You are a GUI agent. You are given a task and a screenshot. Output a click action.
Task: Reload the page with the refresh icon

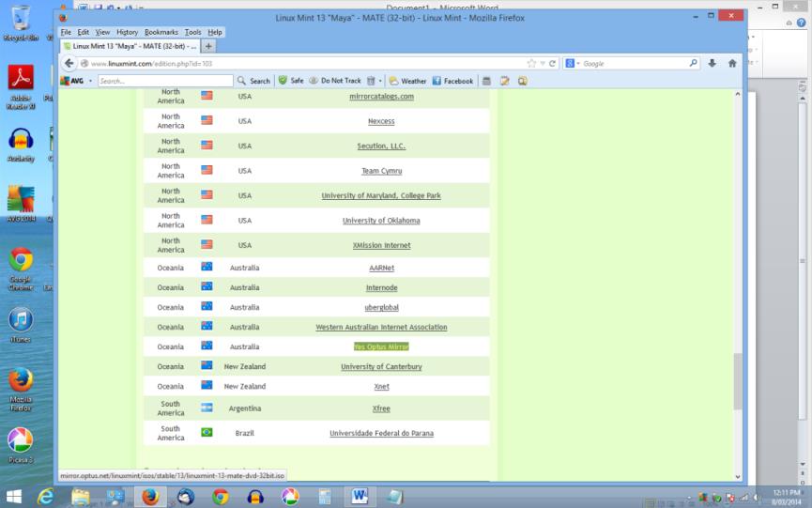coord(552,63)
